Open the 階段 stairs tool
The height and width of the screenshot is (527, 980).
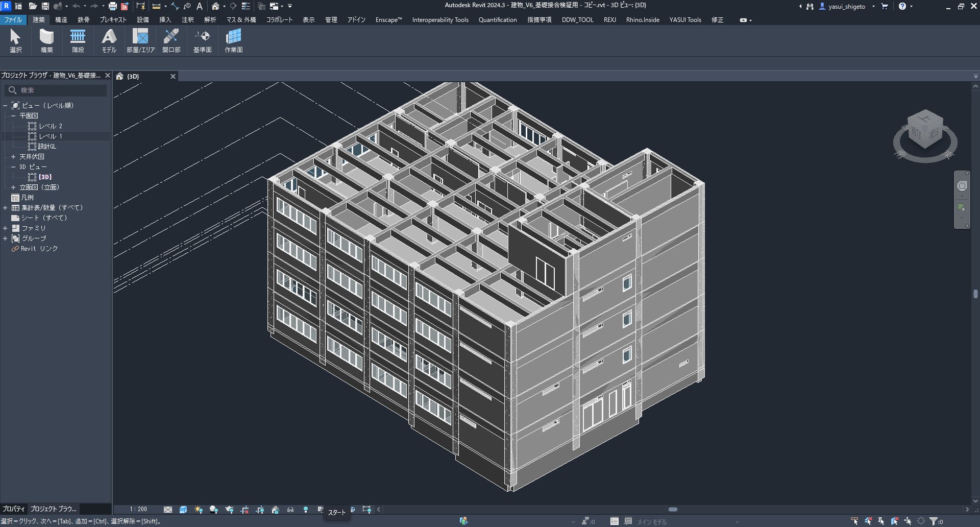[78, 40]
